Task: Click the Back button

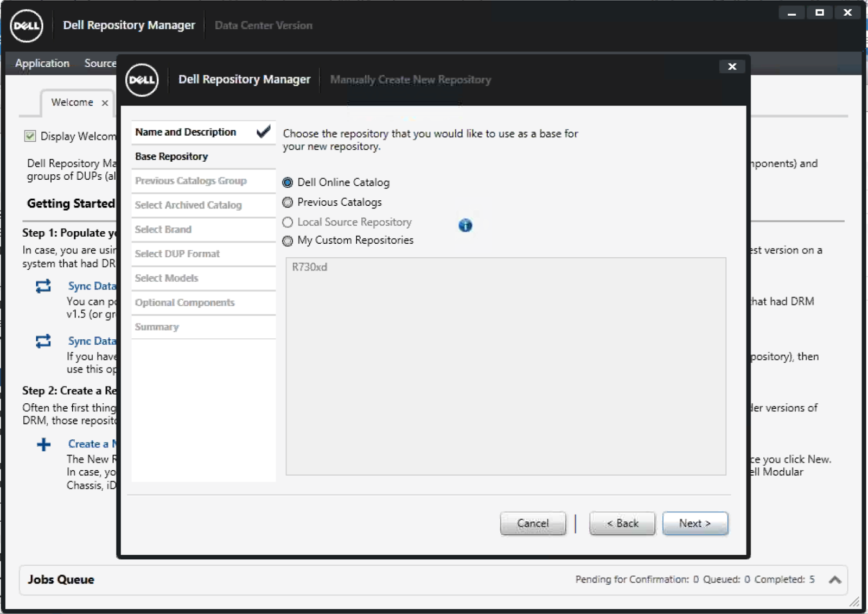Action: point(622,523)
